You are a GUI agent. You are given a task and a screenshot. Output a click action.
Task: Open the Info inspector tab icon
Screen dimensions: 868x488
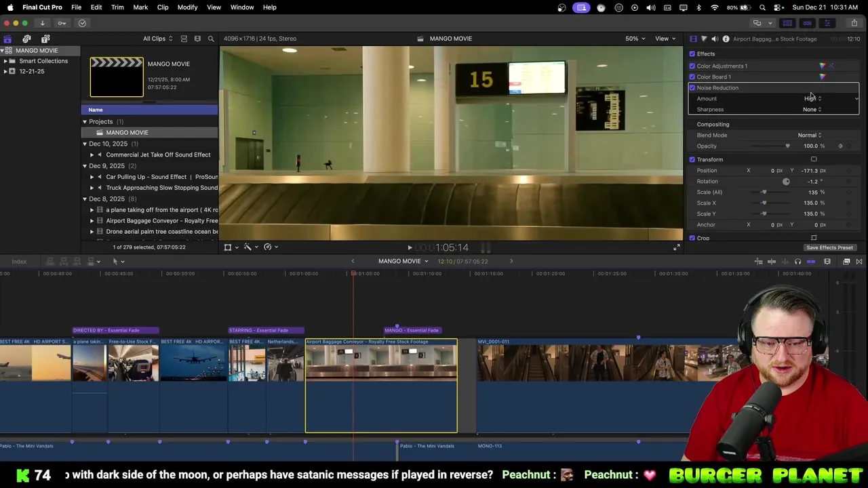[x=726, y=39]
